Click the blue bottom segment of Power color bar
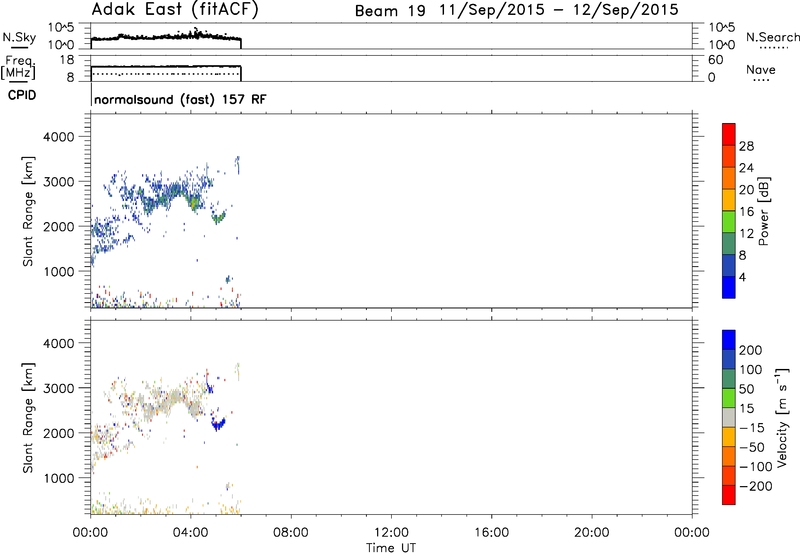The height and width of the screenshot is (554, 800). point(729,287)
